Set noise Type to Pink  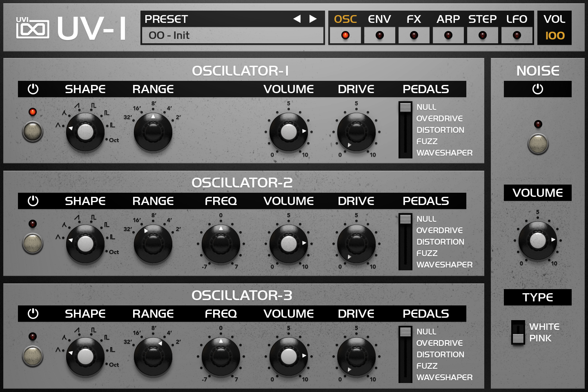pyautogui.click(x=518, y=338)
